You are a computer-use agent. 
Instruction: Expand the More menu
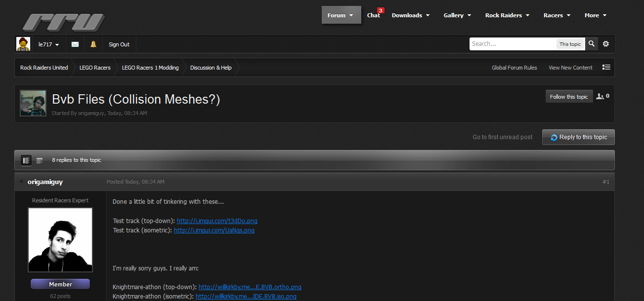tap(596, 15)
